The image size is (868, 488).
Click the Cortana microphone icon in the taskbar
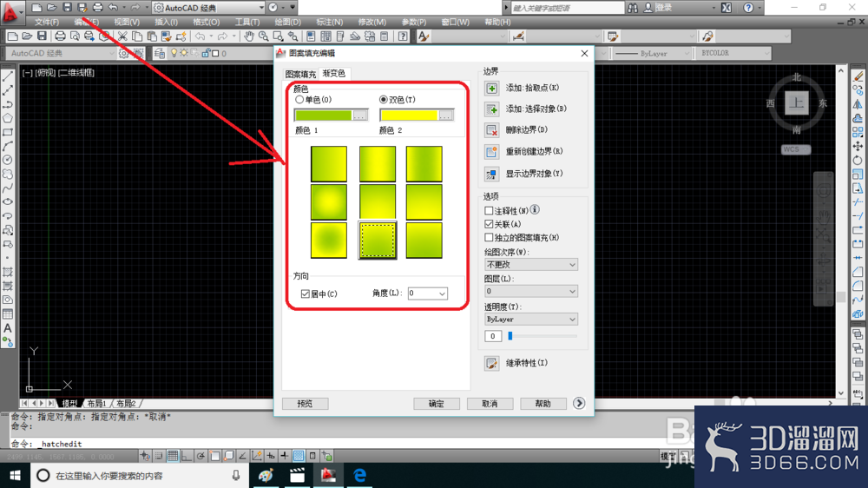[236, 475]
